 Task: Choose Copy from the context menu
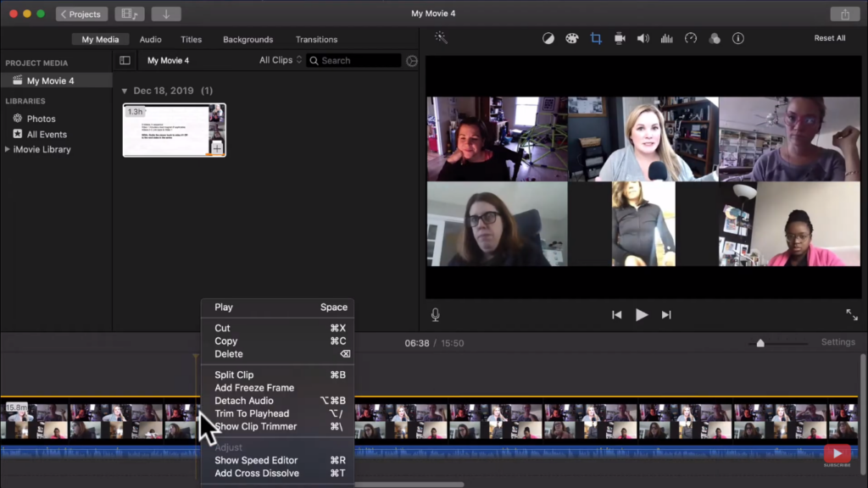click(277, 341)
